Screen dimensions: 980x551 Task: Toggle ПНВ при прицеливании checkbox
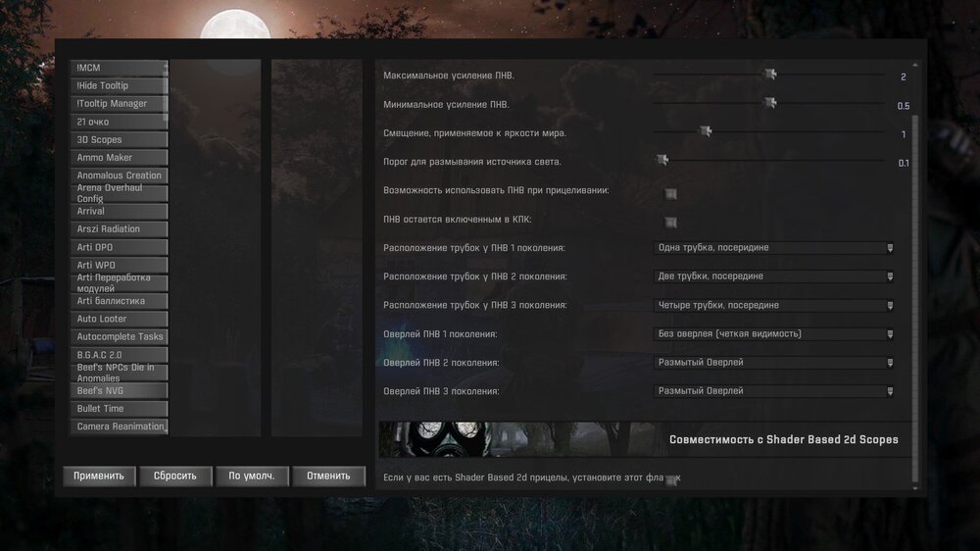coord(670,194)
